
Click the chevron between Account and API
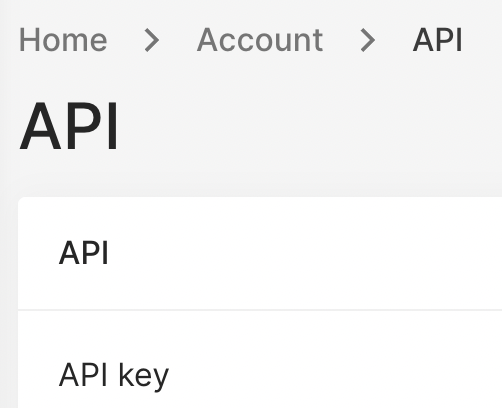[368, 40]
